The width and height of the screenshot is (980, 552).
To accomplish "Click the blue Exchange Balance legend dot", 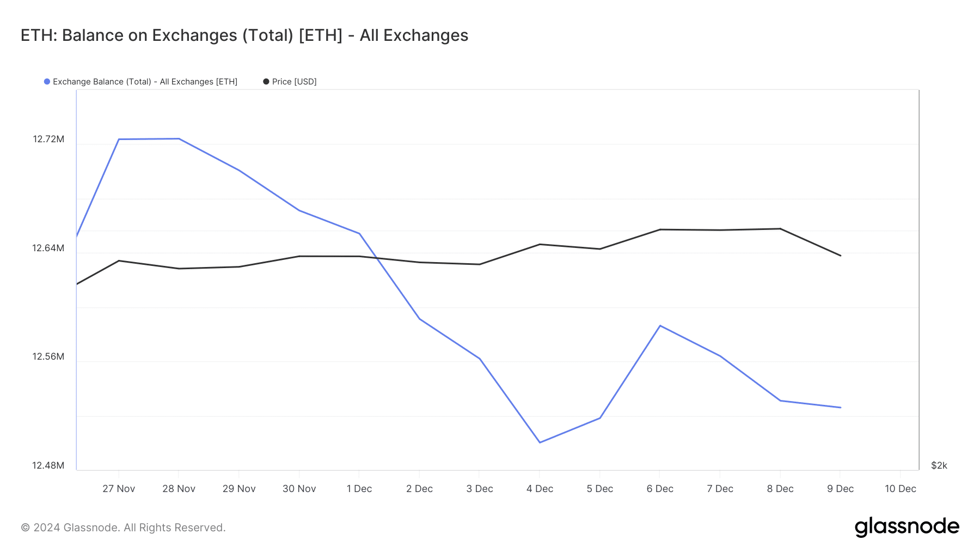I will [x=47, y=82].
